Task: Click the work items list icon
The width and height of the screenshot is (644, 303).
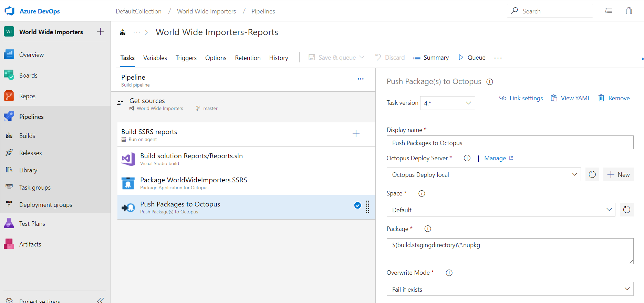Action: (x=609, y=11)
